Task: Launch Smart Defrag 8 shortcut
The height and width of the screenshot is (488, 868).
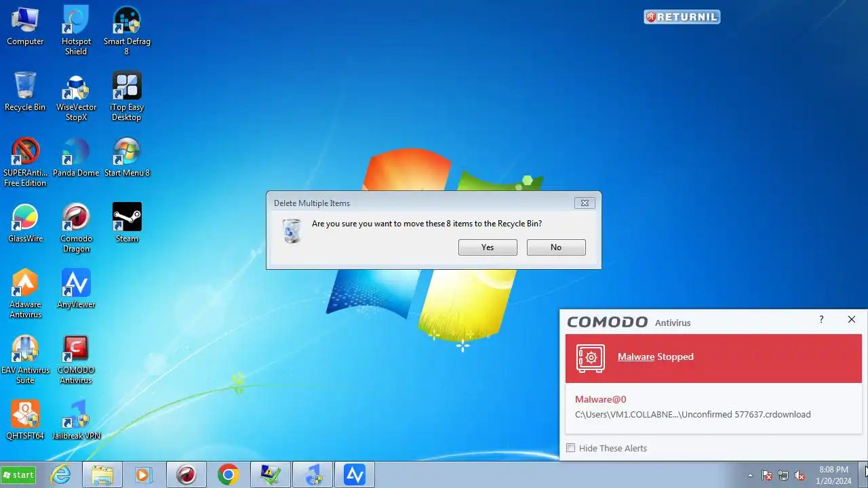Action: point(127,30)
